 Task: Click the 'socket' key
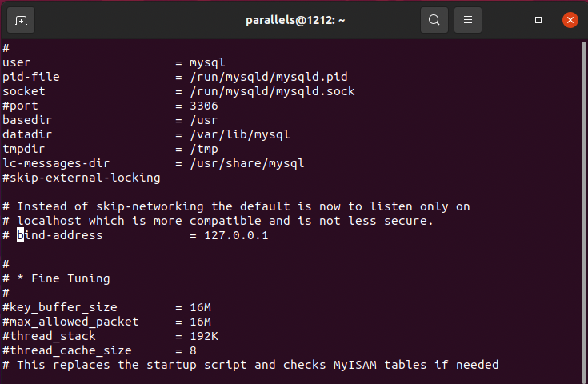click(24, 91)
